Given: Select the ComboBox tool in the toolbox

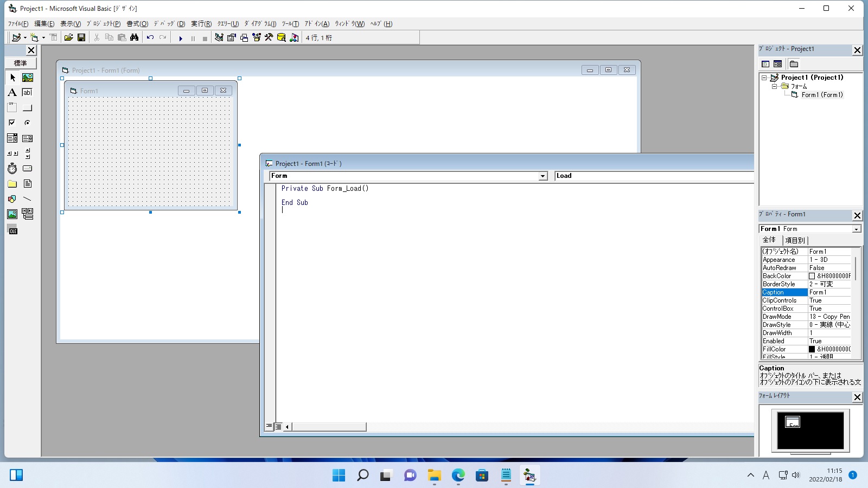Looking at the screenshot, I should [12, 138].
